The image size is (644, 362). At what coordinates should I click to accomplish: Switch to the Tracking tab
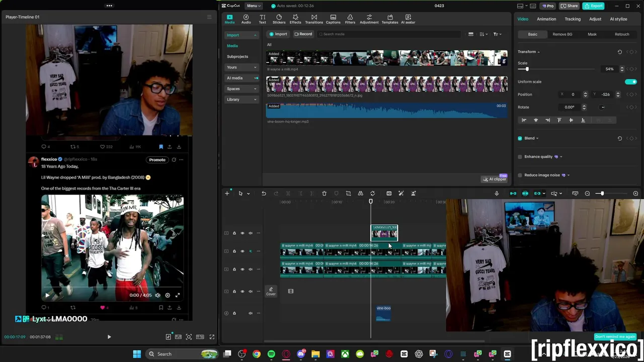pyautogui.click(x=573, y=19)
